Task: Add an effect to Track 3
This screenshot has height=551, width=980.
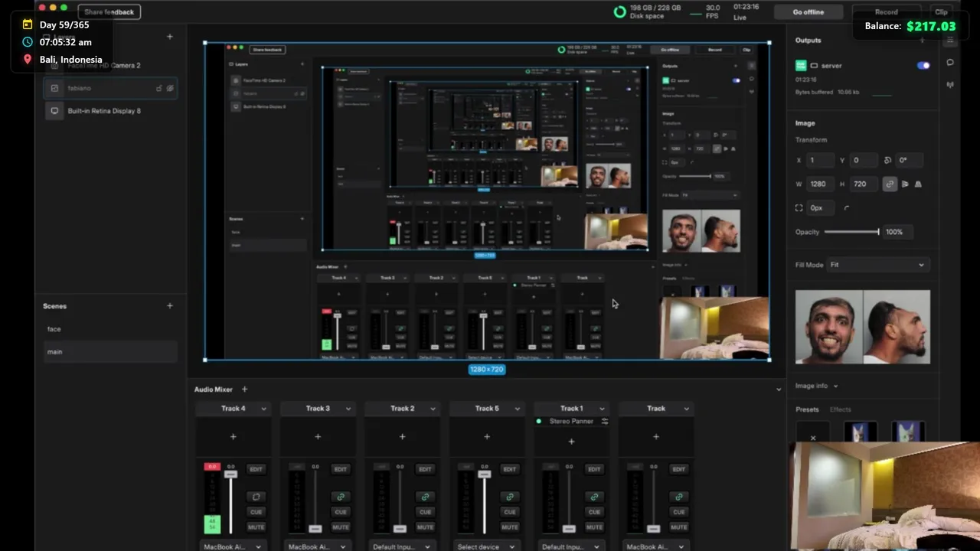Action: 318,437
